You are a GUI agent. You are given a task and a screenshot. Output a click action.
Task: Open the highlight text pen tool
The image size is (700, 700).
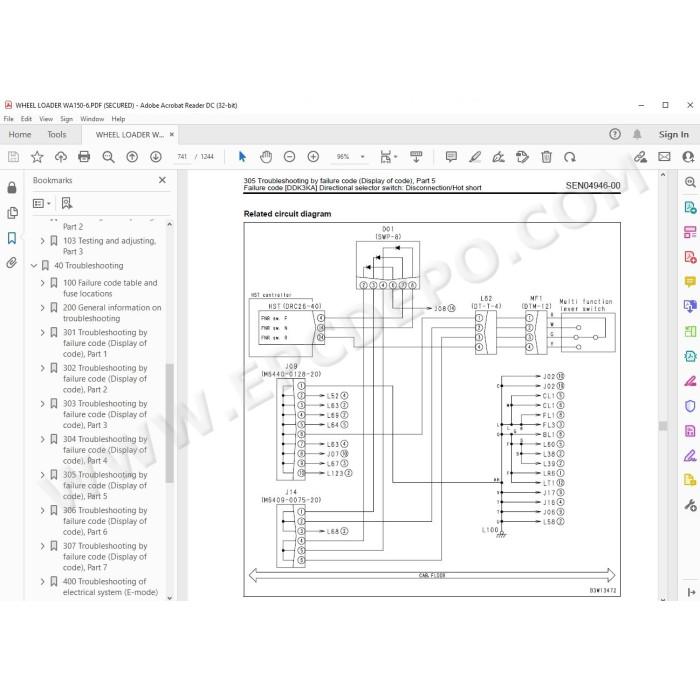click(475, 157)
